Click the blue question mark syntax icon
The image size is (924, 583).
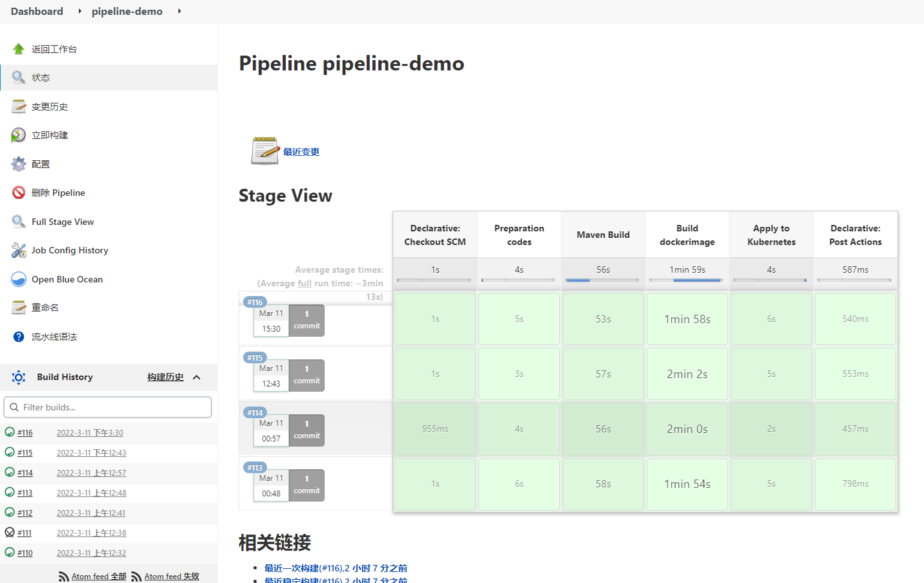coord(19,337)
